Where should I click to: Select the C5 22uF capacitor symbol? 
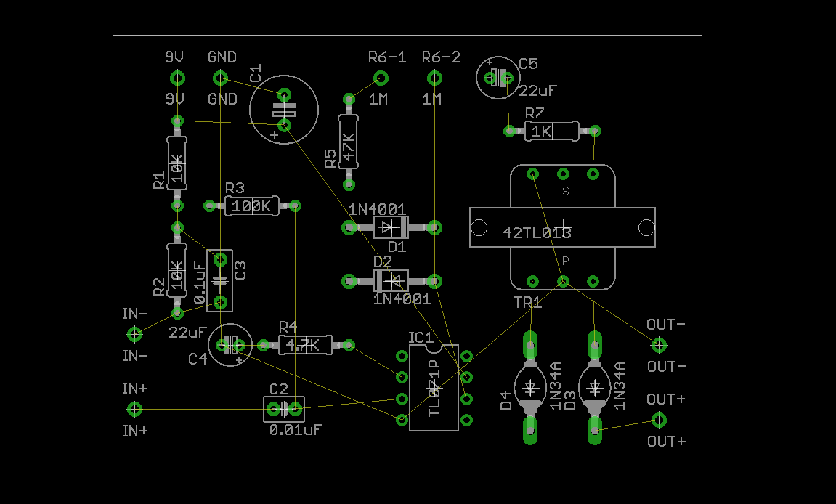tap(498, 78)
